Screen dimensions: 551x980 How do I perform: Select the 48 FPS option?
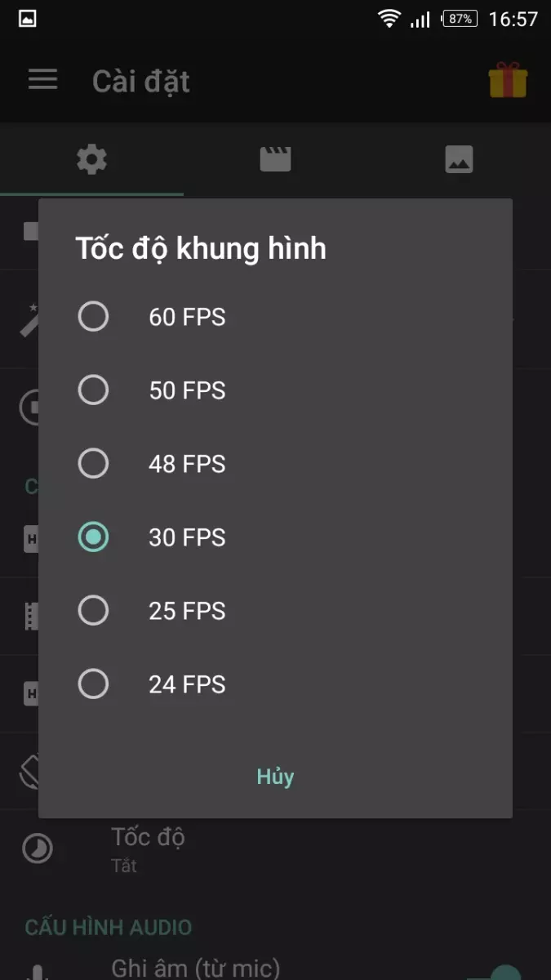tap(93, 464)
